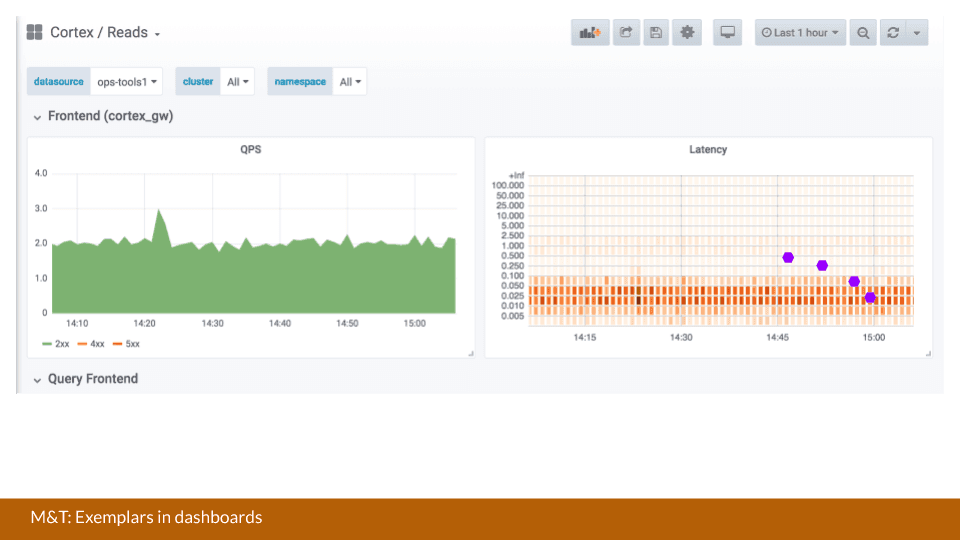The width and height of the screenshot is (960, 540).
Task: Toggle the 4xx legend series
Action: tap(91, 344)
